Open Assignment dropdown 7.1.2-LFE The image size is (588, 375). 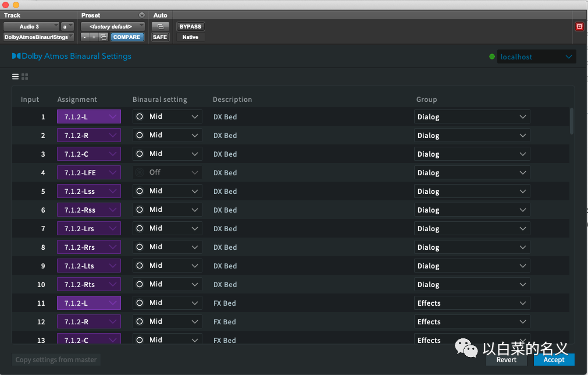tap(89, 172)
